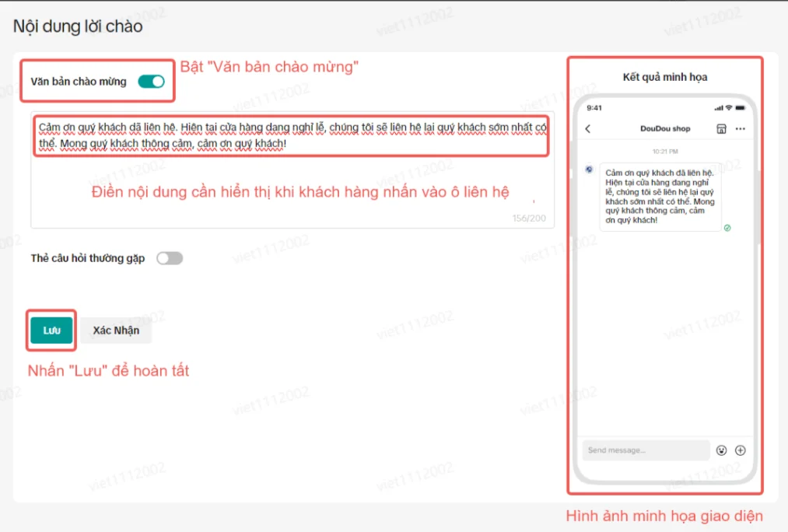
Task: Click the greeting message bubble in preview
Action: 660,197
